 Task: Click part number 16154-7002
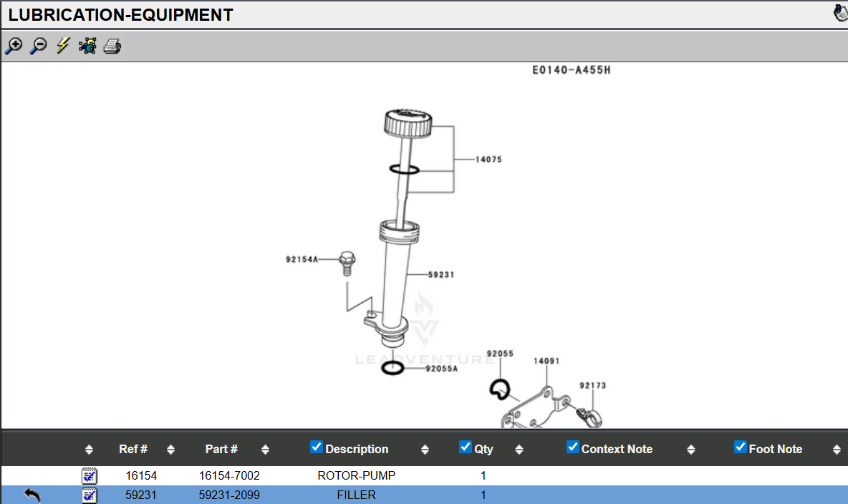[229, 475]
